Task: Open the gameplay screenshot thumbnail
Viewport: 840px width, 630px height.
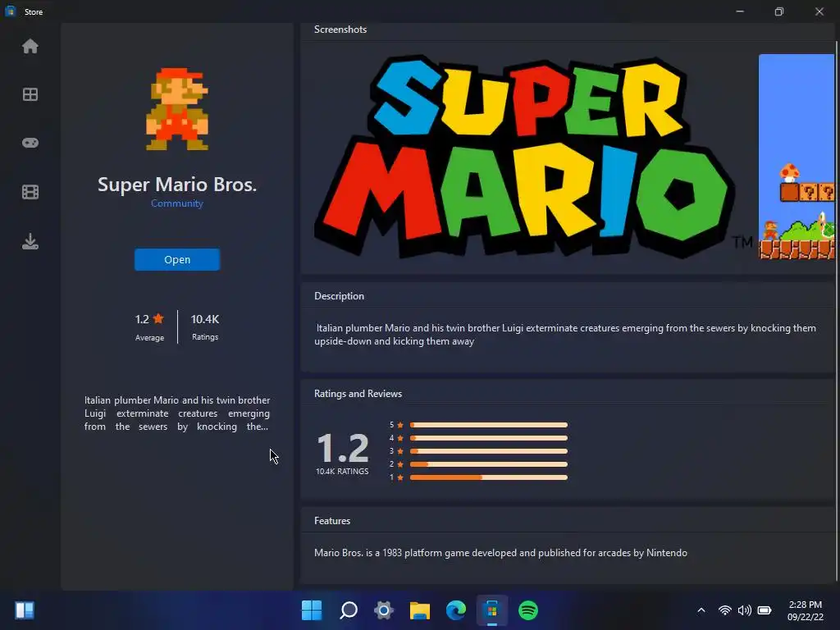Action: click(797, 157)
